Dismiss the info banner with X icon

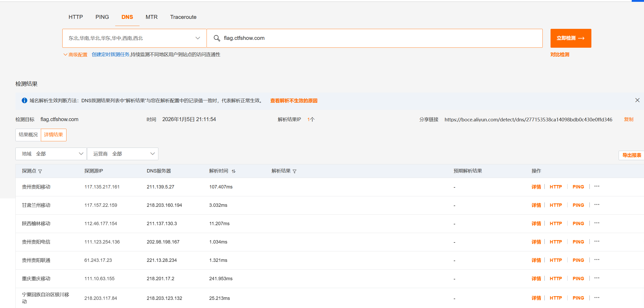click(x=637, y=100)
